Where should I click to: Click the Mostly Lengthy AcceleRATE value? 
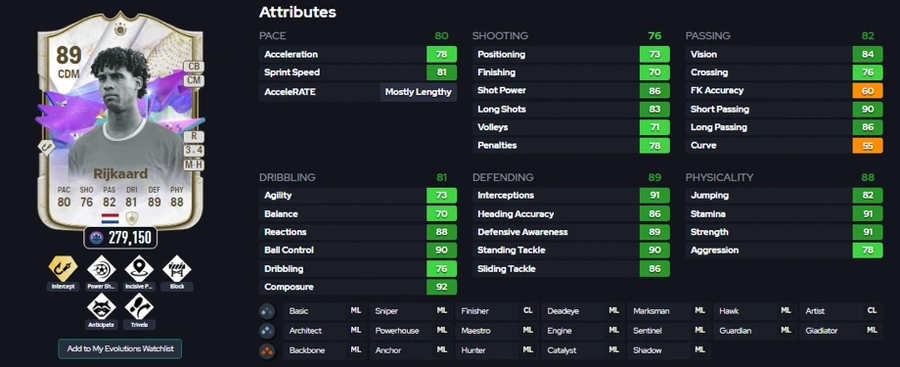coord(418,92)
